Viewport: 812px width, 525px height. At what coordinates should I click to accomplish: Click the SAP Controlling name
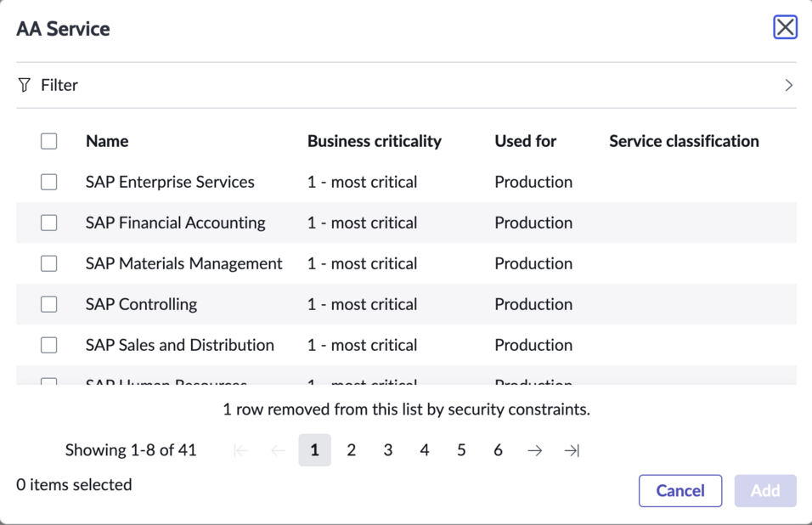click(x=141, y=304)
